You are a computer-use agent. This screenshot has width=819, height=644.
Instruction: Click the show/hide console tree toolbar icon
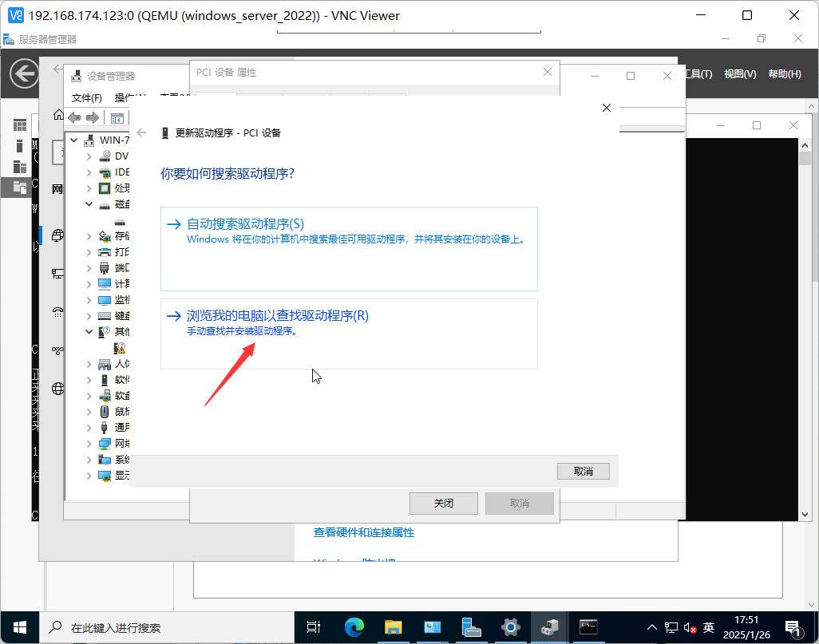(x=117, y=118)
